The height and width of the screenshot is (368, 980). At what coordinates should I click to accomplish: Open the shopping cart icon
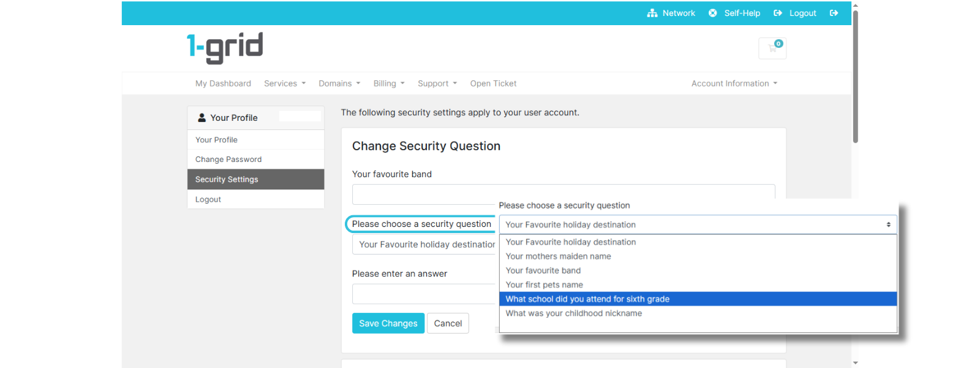(x=772, y=48)
